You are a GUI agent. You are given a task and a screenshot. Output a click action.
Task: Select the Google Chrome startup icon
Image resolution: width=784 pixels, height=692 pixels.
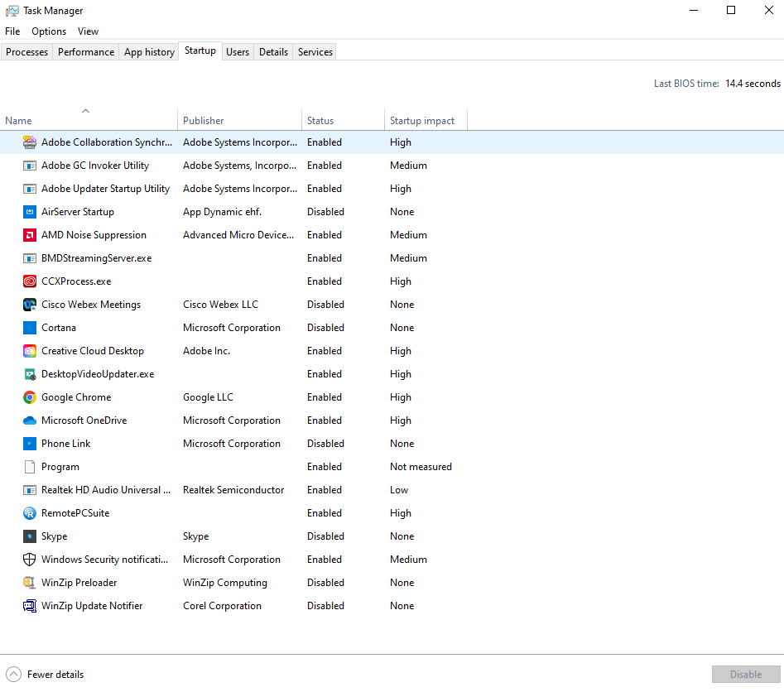[x=30, y=396]
